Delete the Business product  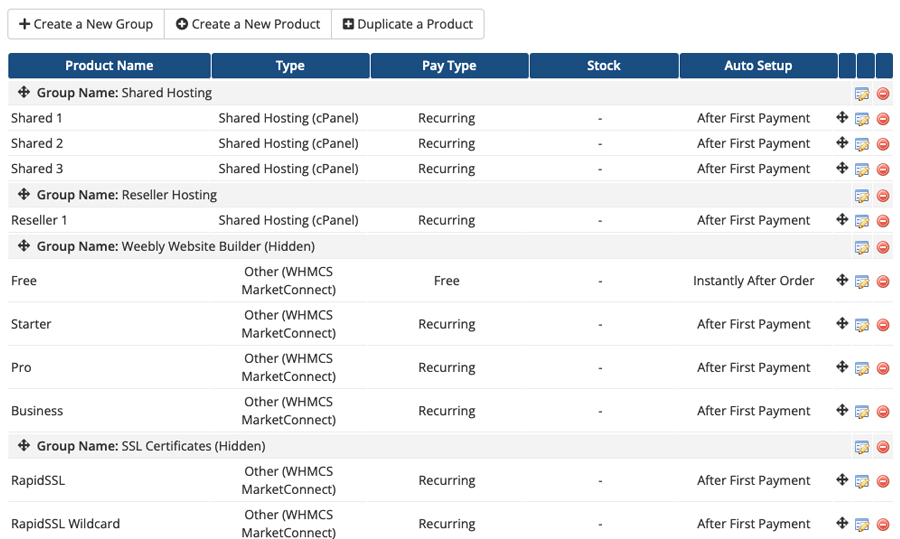pos(883,412)
